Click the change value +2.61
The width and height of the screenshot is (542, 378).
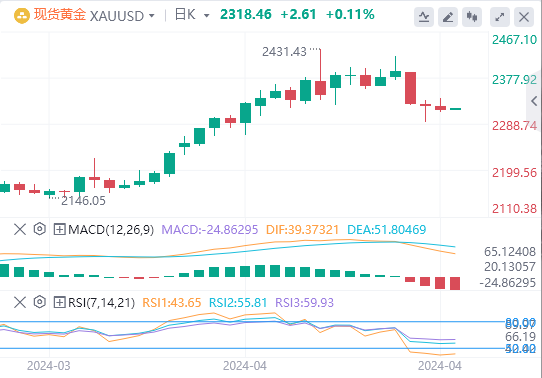298,15
